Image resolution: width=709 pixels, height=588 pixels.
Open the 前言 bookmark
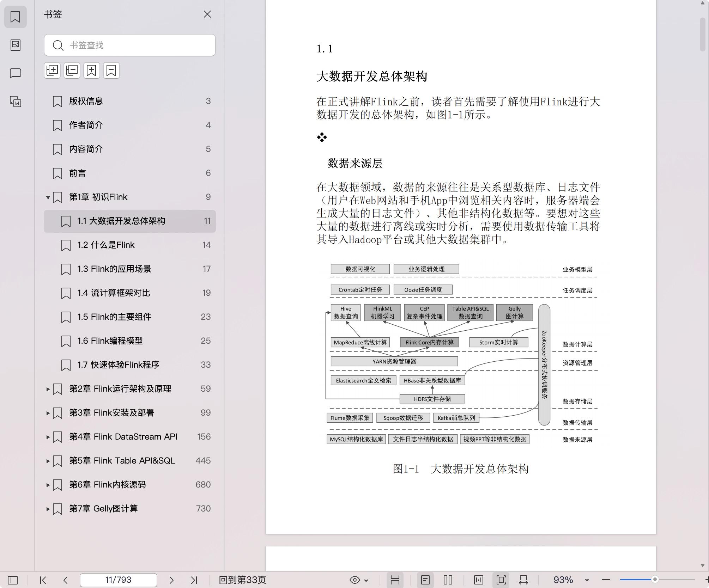click(x=130, y=173)
